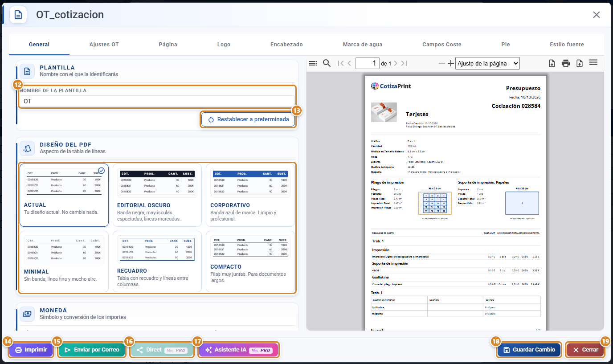Click Guardar Cambio button
This screenshot has height=364, width=613.
click(x=529, y=350)
